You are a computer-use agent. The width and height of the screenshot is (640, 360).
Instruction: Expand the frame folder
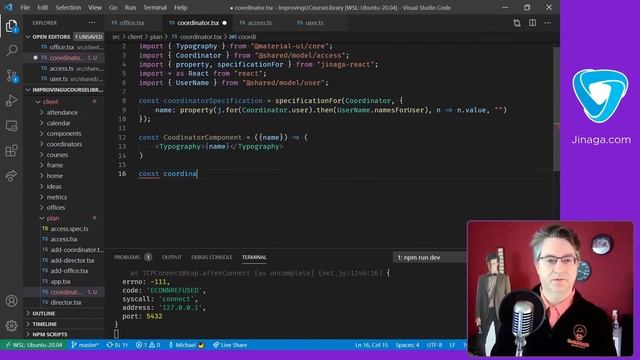[55, 165]
